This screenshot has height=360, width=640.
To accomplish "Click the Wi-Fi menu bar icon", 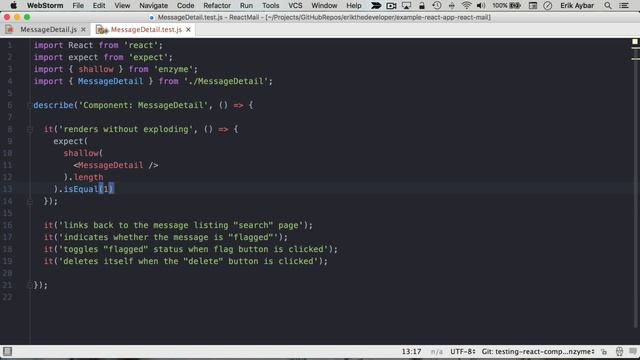I will pos(467,6).
